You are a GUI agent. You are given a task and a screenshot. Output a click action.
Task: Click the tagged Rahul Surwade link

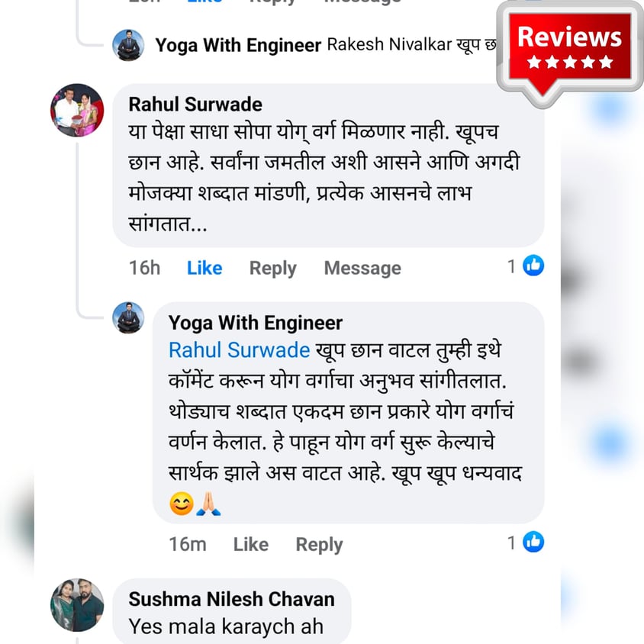coord(239,350)
